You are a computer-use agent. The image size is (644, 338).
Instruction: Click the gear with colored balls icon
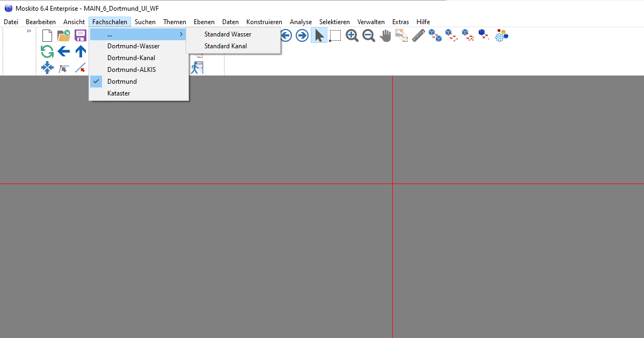coord(501,36)
